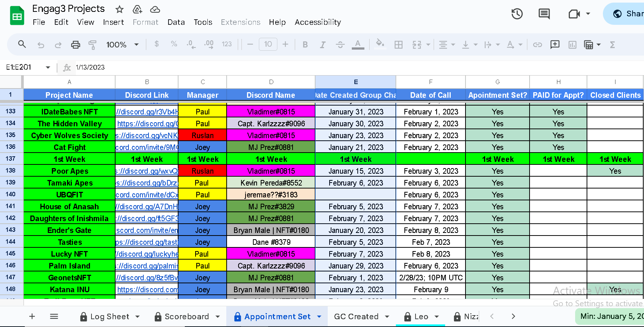Toggle bold formatting
This screenshot has width=644, height=327.
coord(305,45)
